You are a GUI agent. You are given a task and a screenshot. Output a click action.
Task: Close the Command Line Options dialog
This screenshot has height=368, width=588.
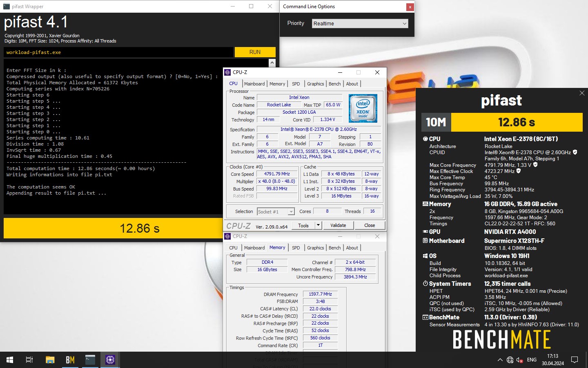pos(410,7)
